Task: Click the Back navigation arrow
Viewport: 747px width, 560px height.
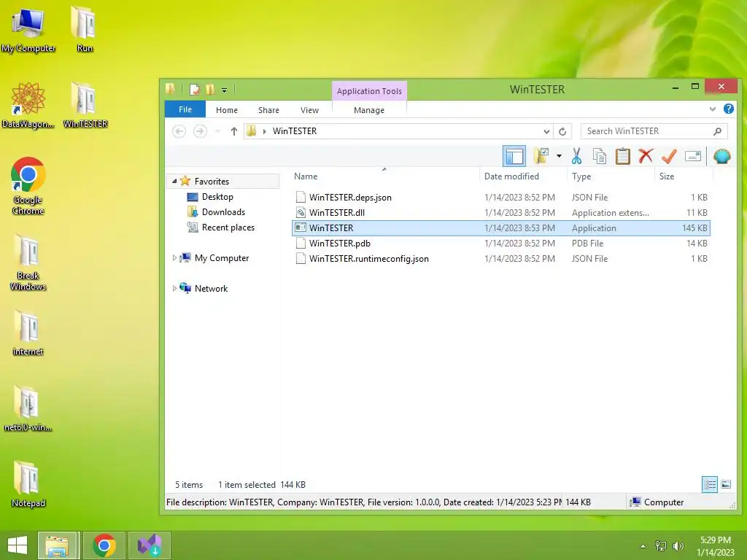Action: [179, 131]
